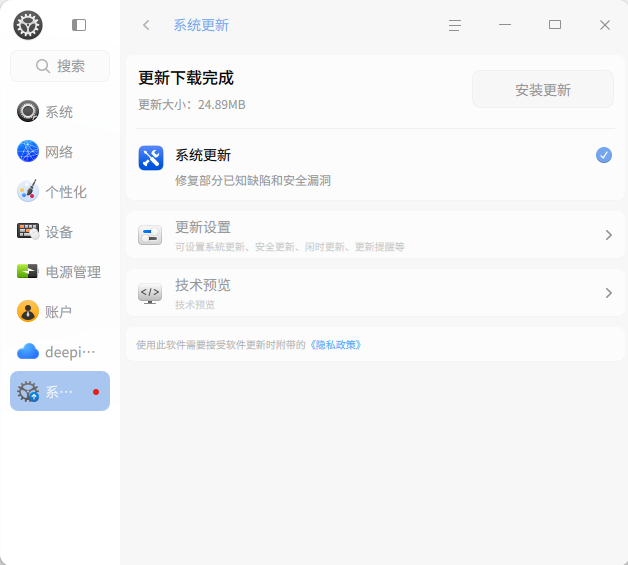Open 电源管理 power management icon
This screenshot has width=628, height=565.
[x=28, y=271]
